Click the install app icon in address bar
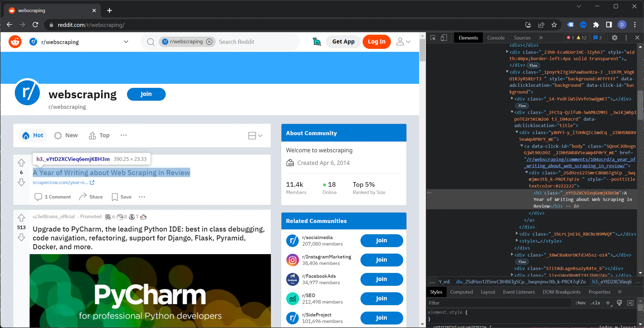This screenshot has width=644, height=328. (x=528, y=25)
